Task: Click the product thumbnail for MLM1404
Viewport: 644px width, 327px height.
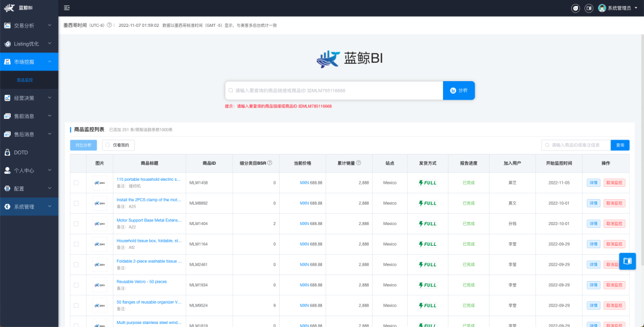Action: tap(100, 224)
